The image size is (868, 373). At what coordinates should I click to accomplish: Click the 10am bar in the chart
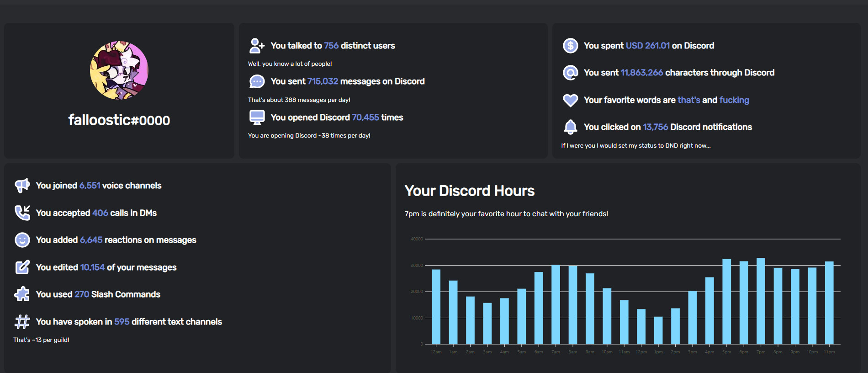click(607, 316)
